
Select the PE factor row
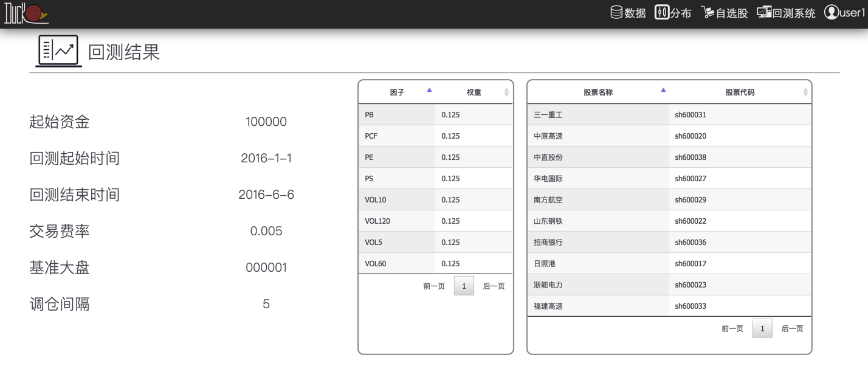tap(436, 157)
